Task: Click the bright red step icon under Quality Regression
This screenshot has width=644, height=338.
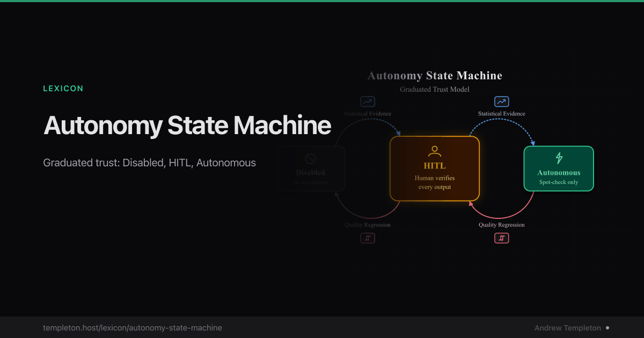Action: [x=501, y=238]
